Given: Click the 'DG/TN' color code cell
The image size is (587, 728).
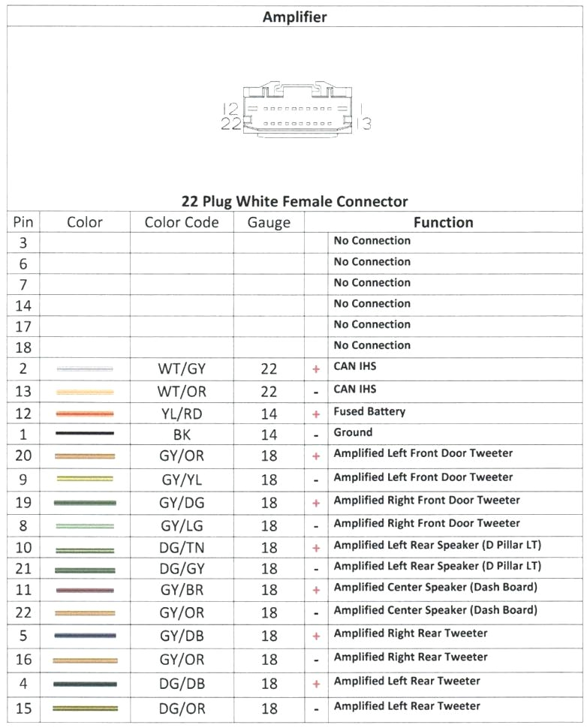Looking at the screenshot, I should [x=182, y=549].
